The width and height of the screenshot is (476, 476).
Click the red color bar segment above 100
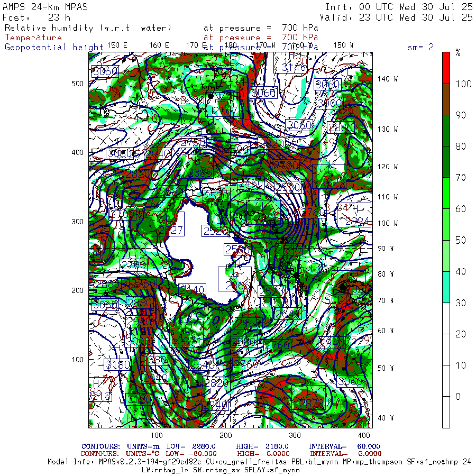pos(446,68)
